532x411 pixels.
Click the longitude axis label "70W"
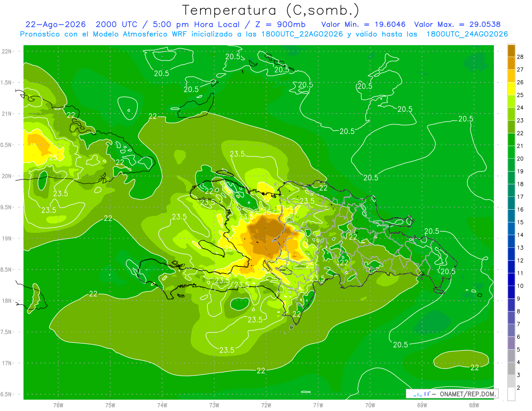(370, 405)
